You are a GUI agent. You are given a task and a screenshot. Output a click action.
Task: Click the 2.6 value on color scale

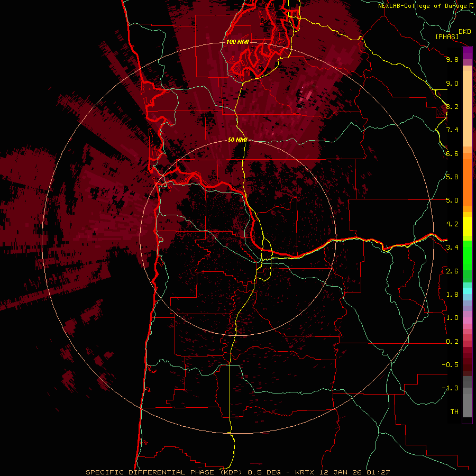click(x=452, y=271)
